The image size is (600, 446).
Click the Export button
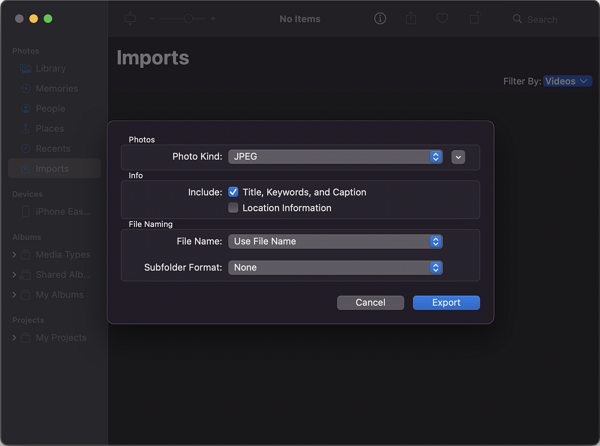tap(446, 302)
